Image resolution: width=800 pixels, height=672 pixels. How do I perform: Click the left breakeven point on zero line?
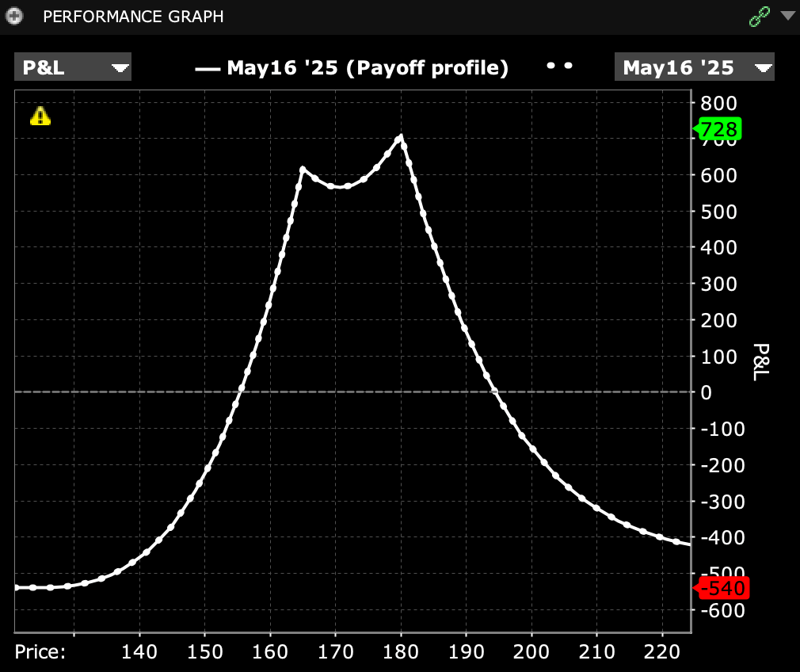point(241,391)
